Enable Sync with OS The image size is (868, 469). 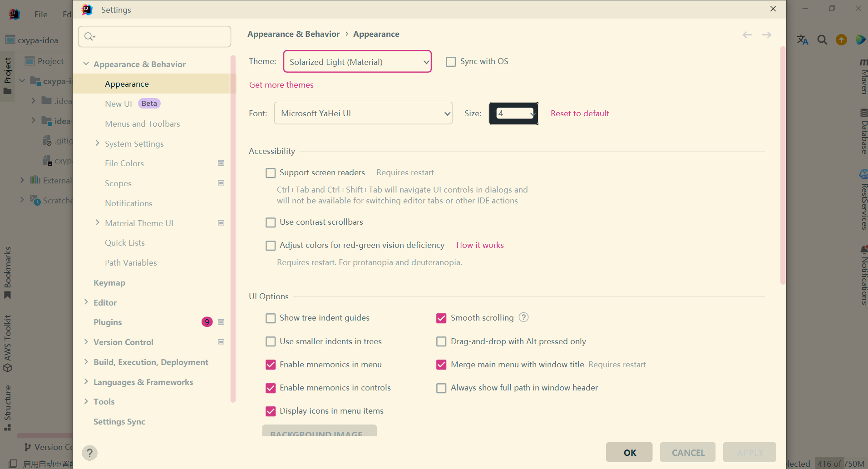(x=451, y=61)
